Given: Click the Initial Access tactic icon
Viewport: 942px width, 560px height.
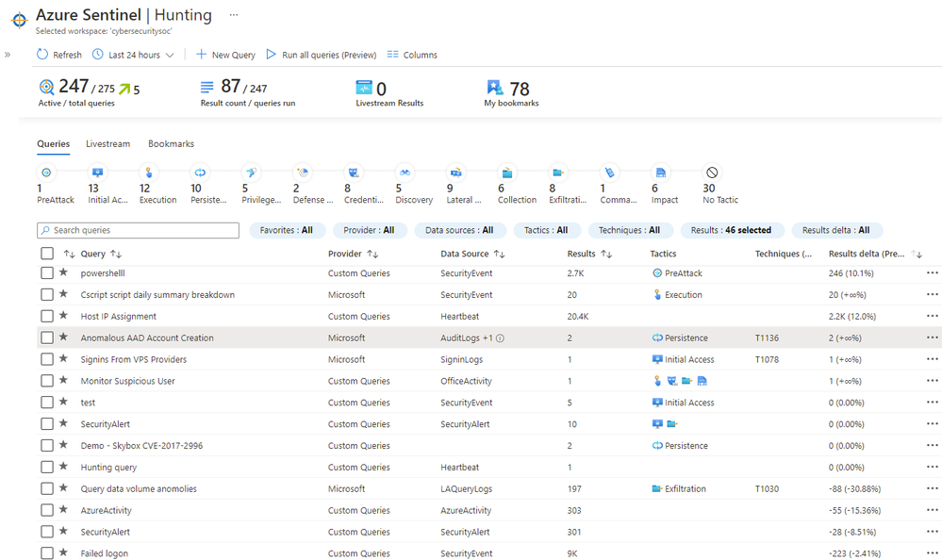Looking at the screenshot, I should [x=97, y=173].
